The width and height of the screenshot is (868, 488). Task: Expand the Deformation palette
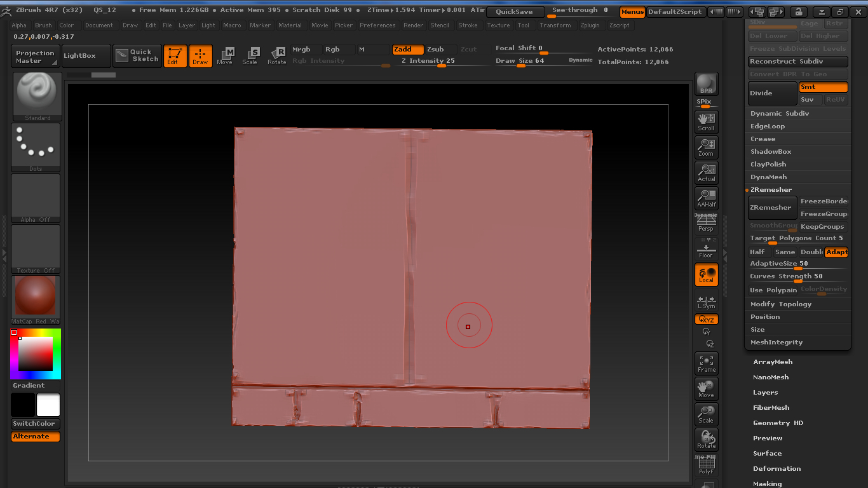tap(776, 469)
